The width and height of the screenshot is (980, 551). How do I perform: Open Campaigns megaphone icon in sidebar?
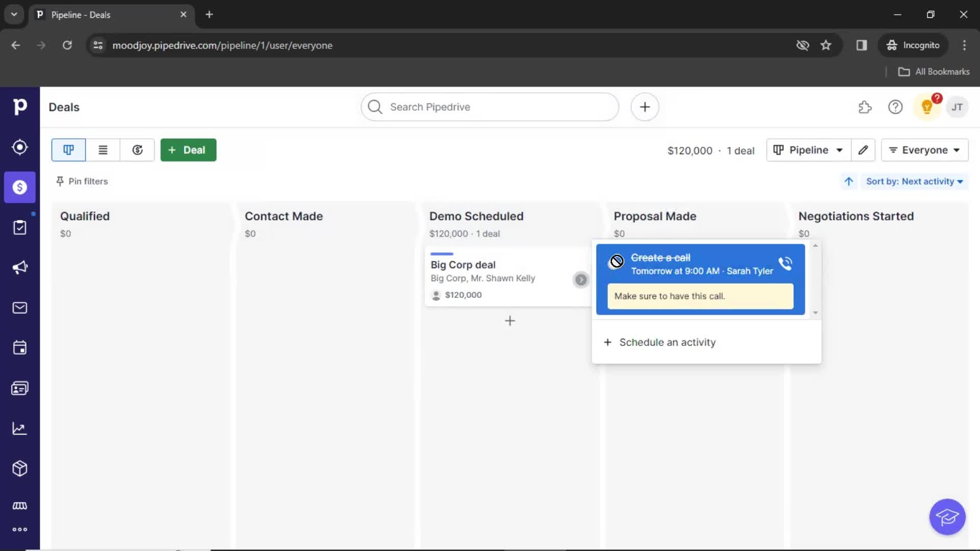click(x=20, y=267)
